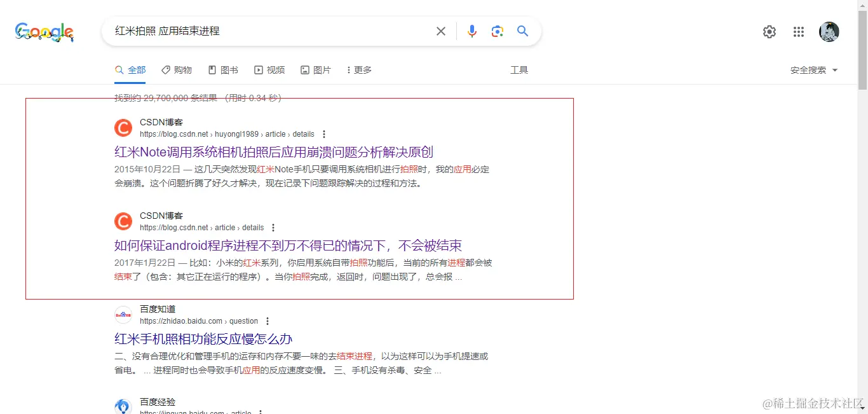
Task: Switch to the 图片 tab
Action: (x=316, y=70)
